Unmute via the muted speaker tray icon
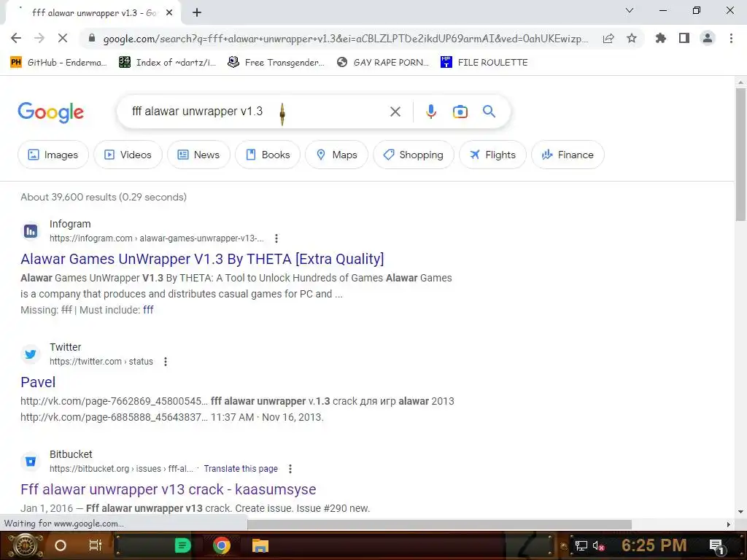 click(598, 545)
